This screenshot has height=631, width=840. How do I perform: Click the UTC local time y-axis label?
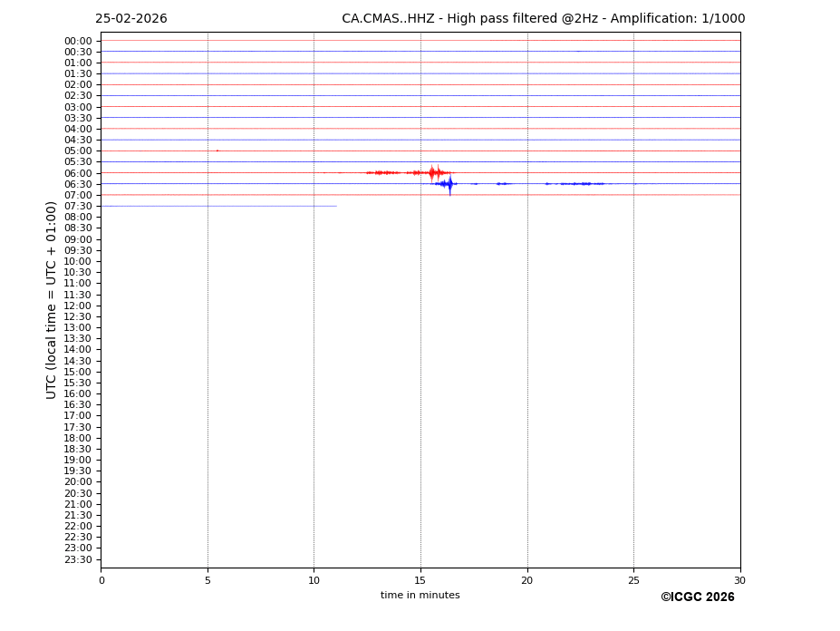pos(52,299)
